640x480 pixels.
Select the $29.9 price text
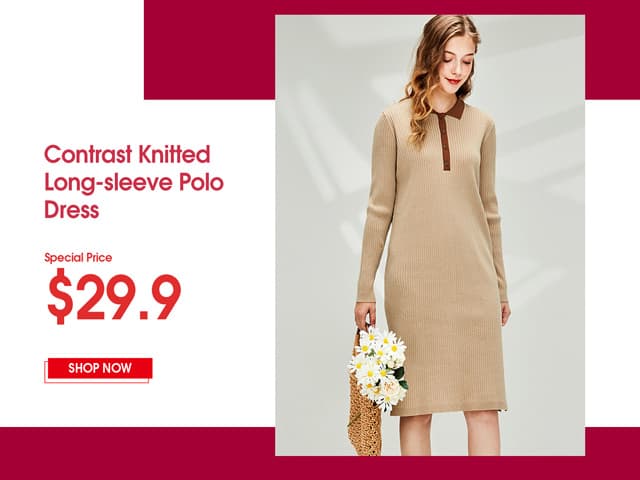(x=114, y=296)
